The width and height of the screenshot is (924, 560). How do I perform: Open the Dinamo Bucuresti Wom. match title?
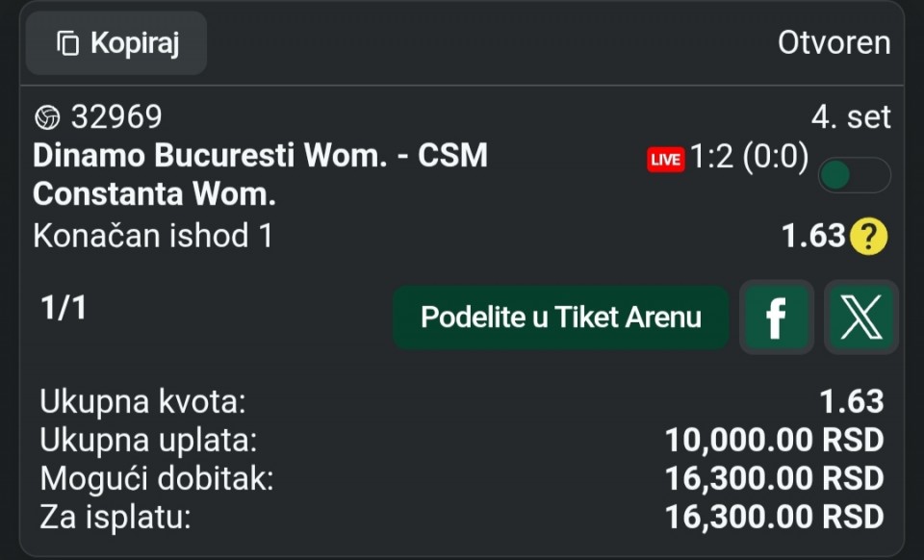(x=260, y=175)
